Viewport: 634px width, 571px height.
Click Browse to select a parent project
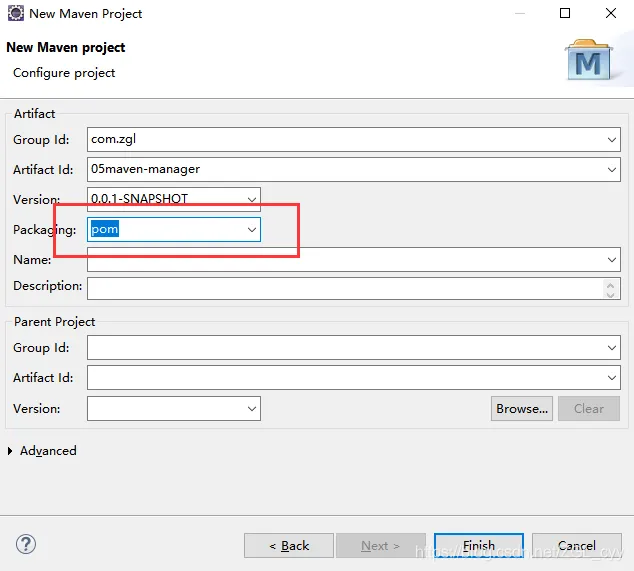[522, 408]
